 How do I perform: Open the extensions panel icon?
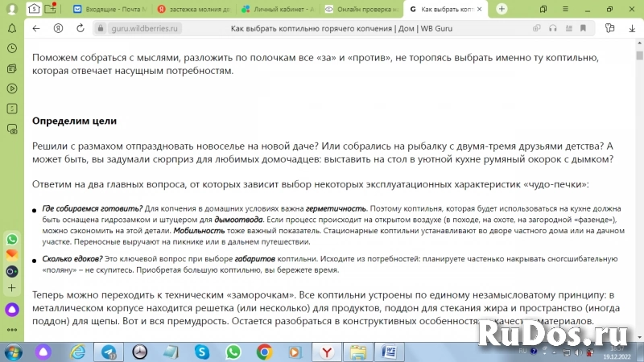pos(610,28)
